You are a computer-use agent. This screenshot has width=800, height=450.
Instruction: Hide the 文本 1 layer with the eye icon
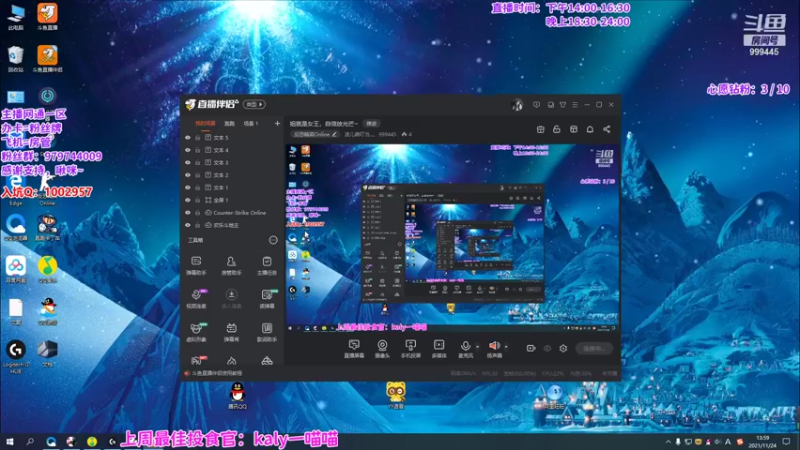coord(188,188)
